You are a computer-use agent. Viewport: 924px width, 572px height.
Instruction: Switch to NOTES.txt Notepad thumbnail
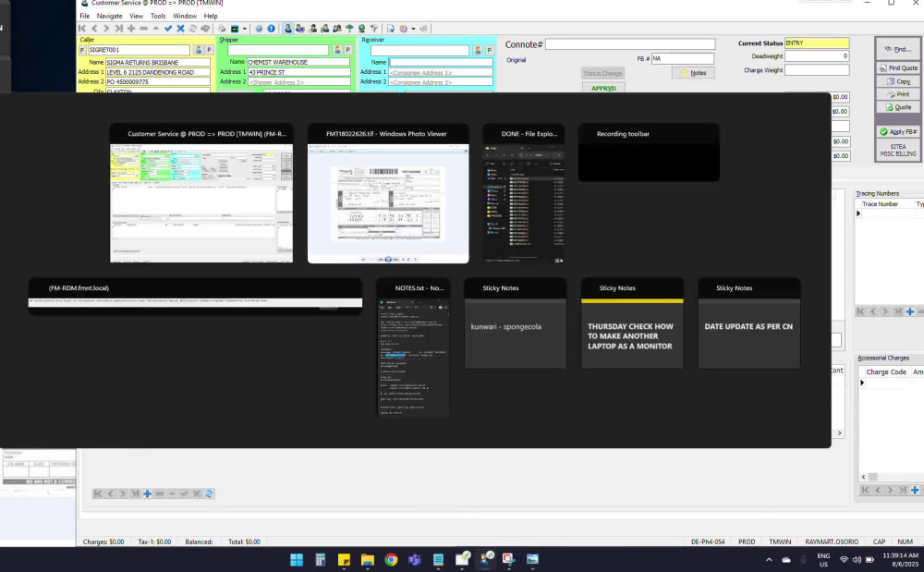[x=413, y=347]
